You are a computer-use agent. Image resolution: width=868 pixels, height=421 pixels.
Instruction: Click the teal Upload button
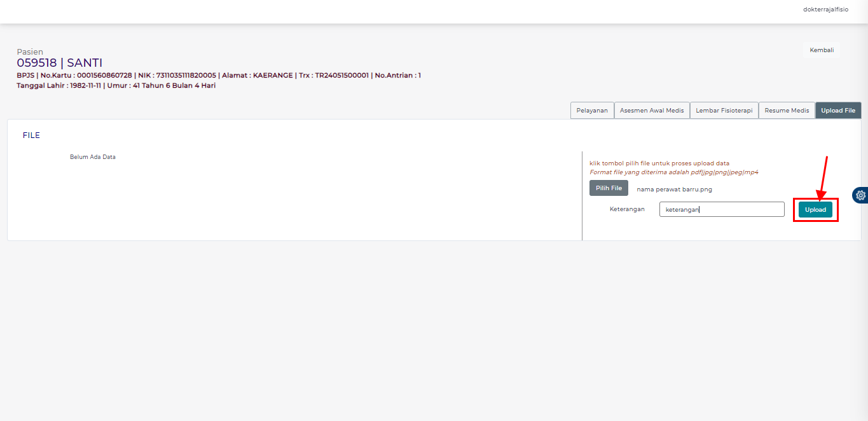815,210
